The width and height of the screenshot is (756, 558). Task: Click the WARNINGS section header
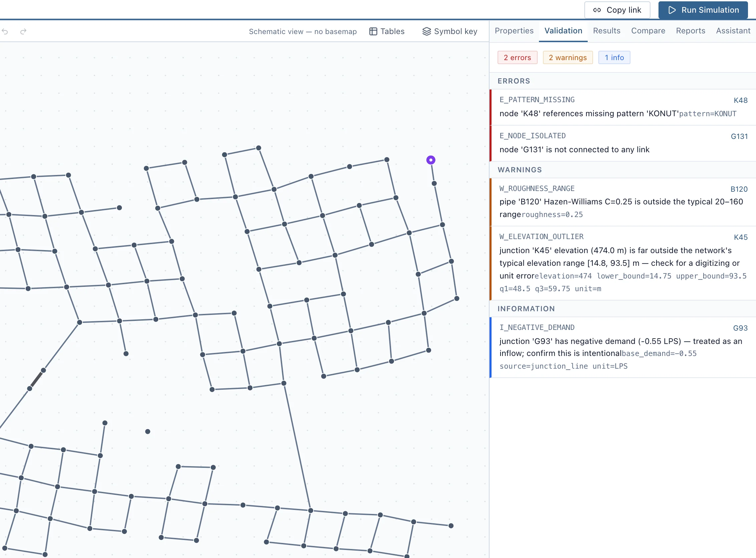[x=622, y=170]
